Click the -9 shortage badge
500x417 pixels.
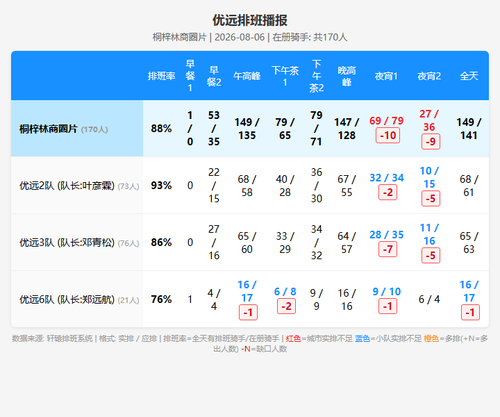431,142
